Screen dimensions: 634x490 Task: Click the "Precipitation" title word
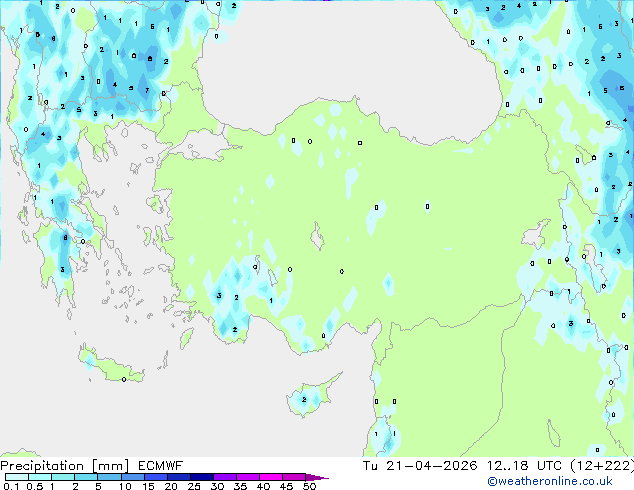(x=42, y=466)
